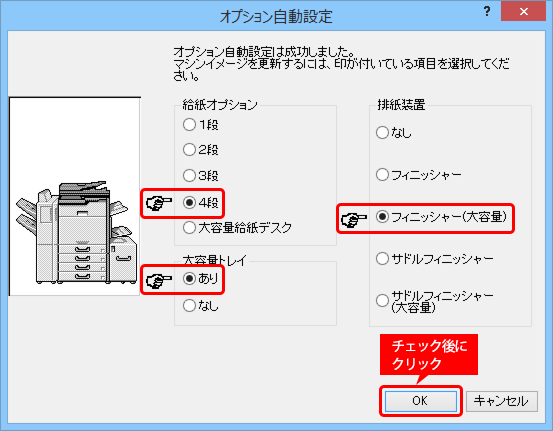This screenshot has width=553, height=431.
Task: Select なし under 排紙装置
Action: pos(394,133)
